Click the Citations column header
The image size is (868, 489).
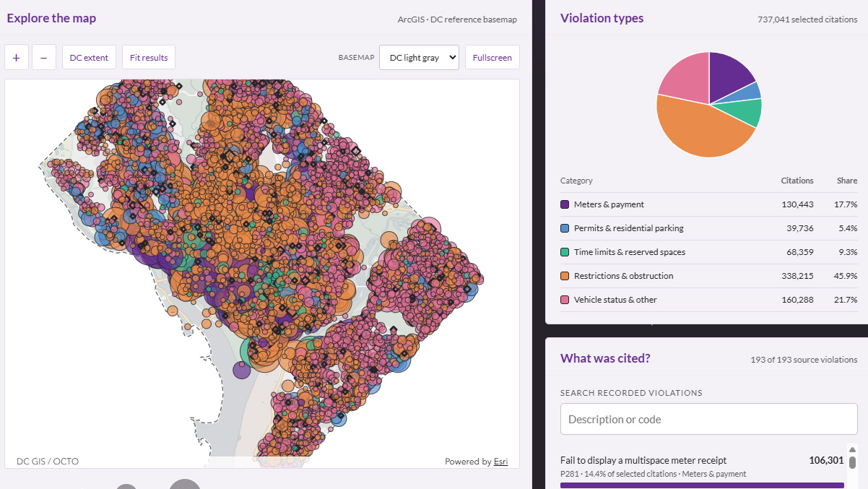pyautogui.click(x=797, y=181)
